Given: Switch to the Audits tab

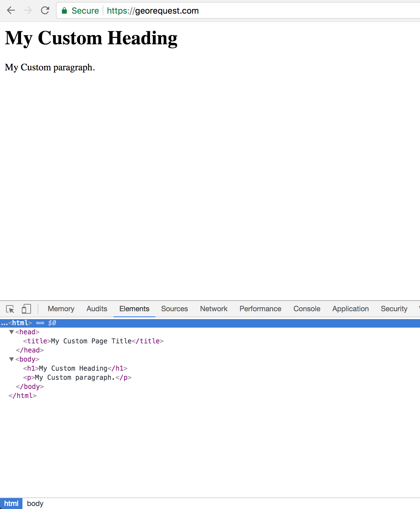Looking at the screenshot, I should click(x=97, y=309).
